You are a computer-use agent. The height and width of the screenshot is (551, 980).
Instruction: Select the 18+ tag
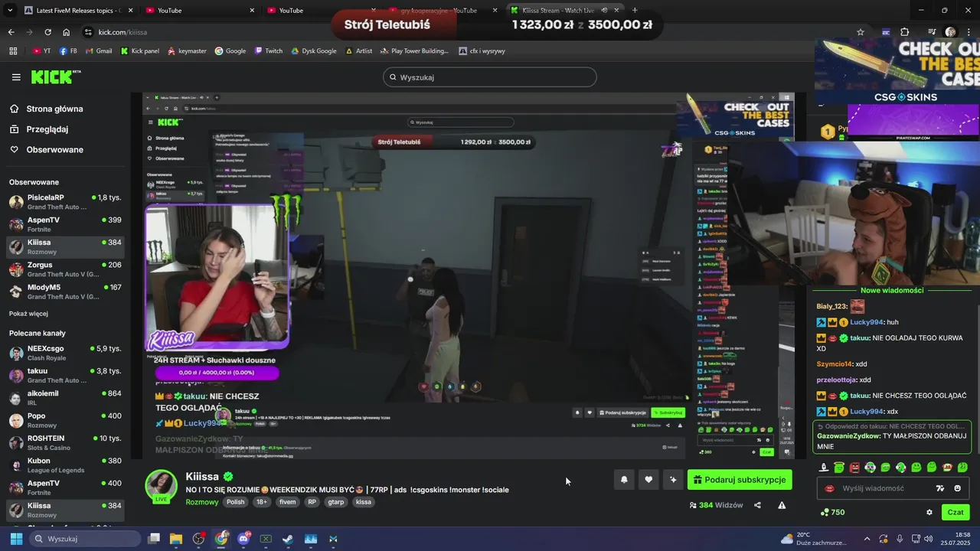click(262, 502)
